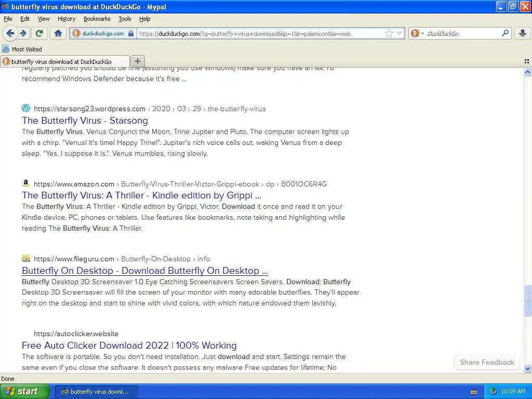Viewport: 532px width, 399px height.
Task: Click the autoclicker.website URL
Action: tap(76, 334)
